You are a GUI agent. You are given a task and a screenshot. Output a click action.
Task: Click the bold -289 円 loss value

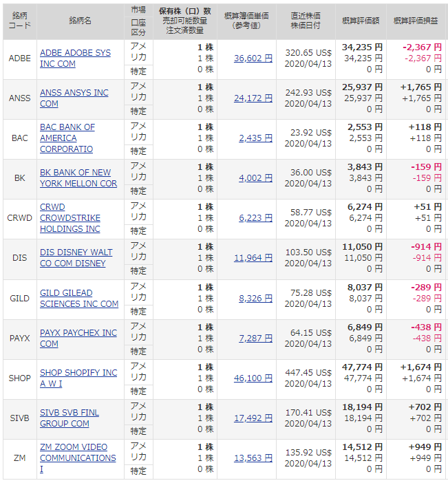pos(427,288)
